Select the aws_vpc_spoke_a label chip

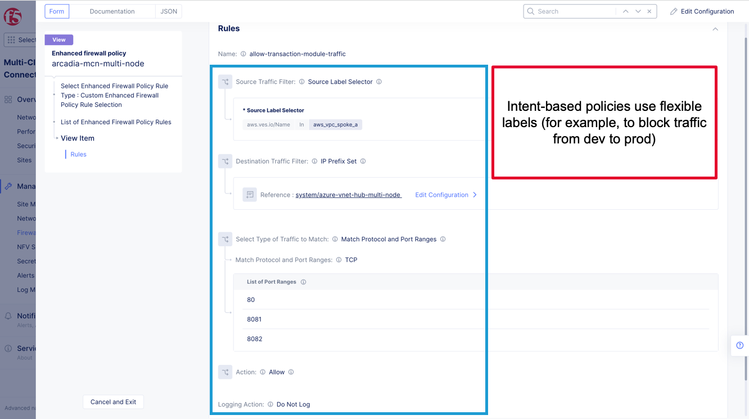point(335,125)
